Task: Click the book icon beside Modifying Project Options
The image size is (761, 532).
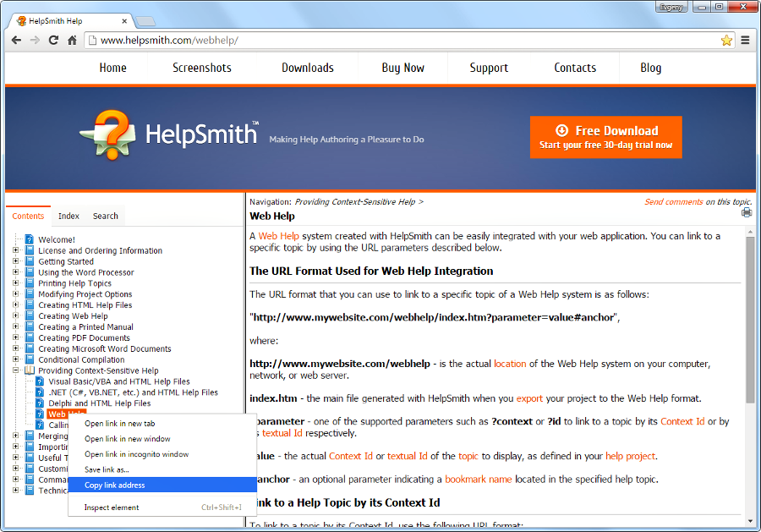Action: click(x=30, y=293)
